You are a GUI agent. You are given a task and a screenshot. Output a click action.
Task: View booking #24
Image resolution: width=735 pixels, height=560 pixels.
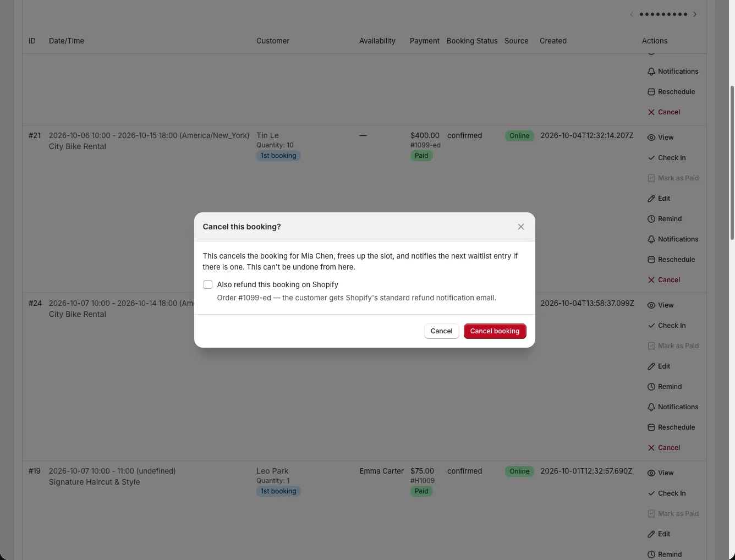(661, 305)
